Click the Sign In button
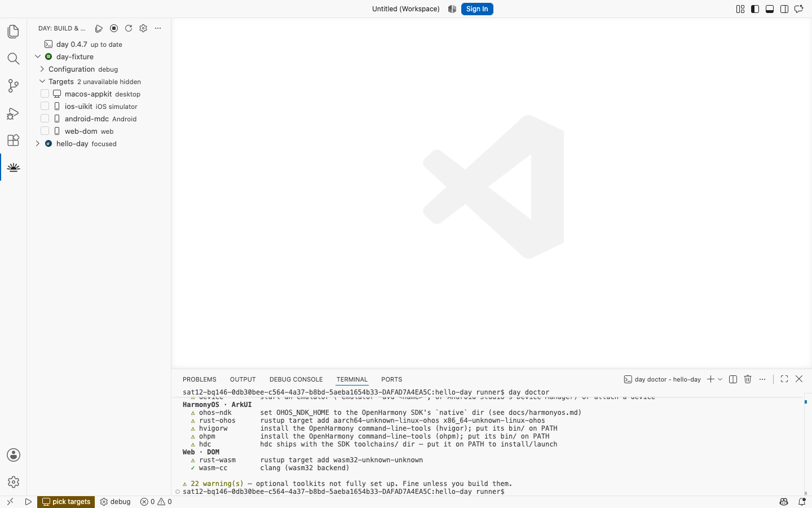 [x=477, y=9]
